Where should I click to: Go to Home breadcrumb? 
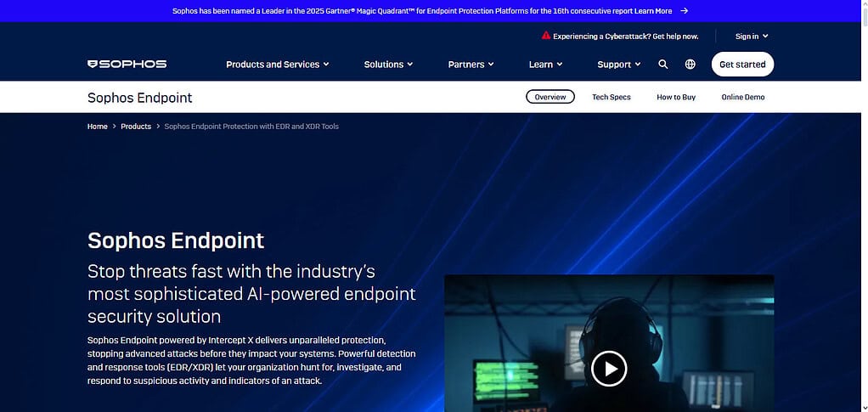click(98, 127)
